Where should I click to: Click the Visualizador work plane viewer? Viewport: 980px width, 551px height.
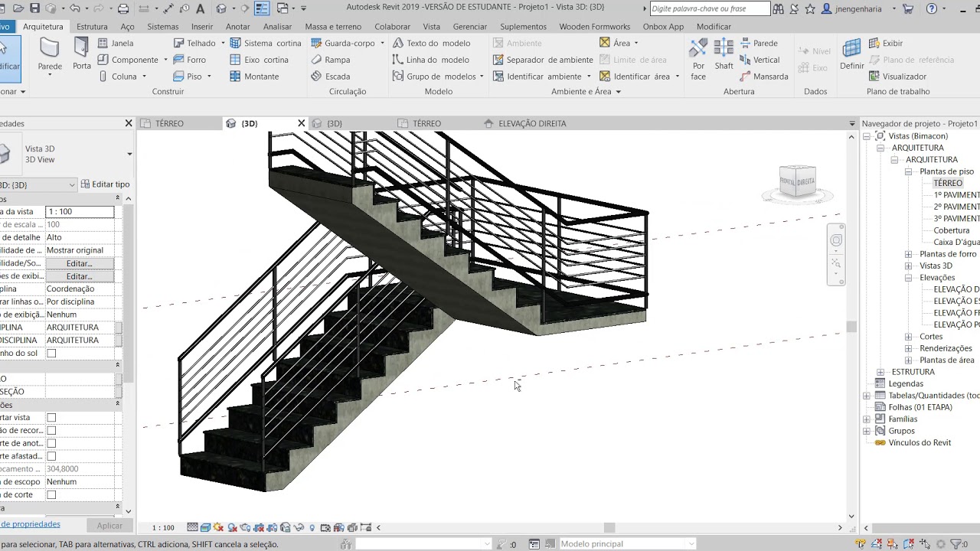click(897, 77)
